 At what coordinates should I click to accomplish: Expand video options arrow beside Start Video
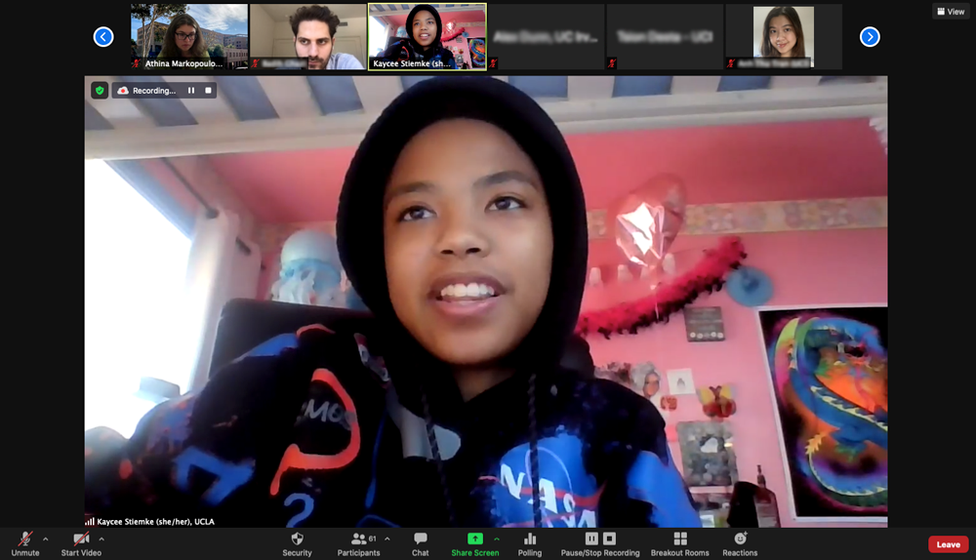coord(102,539)
